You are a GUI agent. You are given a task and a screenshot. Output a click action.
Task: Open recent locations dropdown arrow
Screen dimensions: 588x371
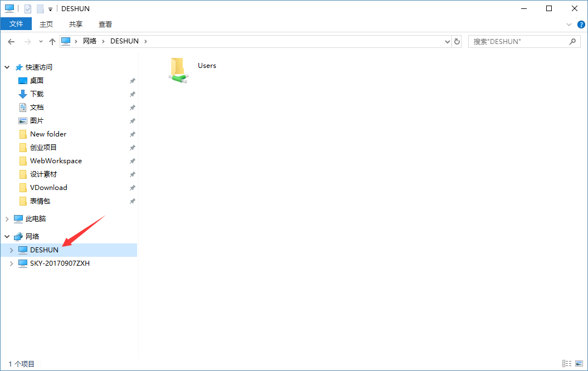pos(41,42)
